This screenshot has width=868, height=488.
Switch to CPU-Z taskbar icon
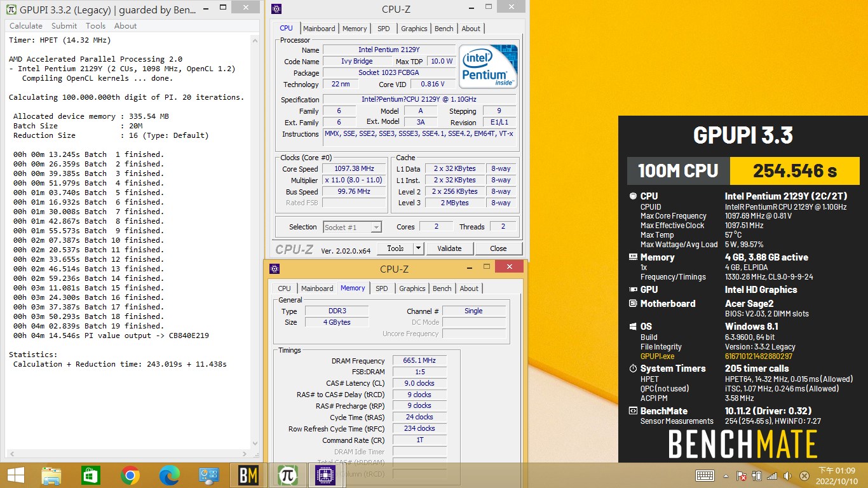click(326, 475)
